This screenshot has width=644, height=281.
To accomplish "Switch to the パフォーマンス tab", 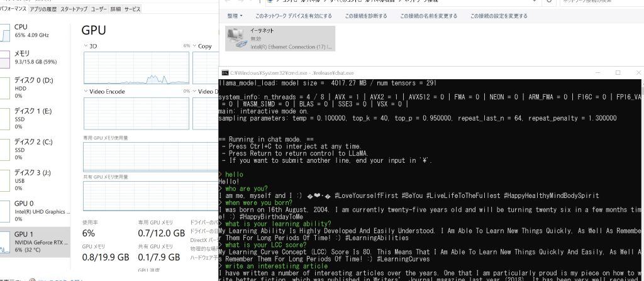I will coord(13,9).
